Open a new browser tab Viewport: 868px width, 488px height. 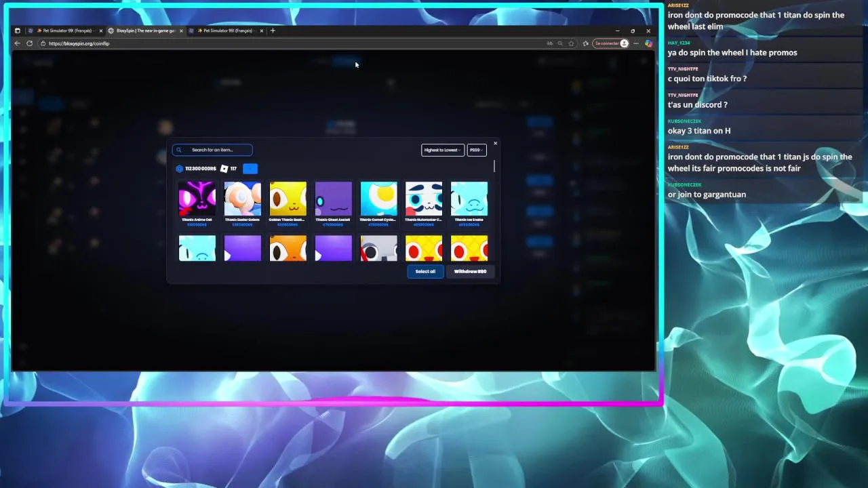tap(273, 30)
